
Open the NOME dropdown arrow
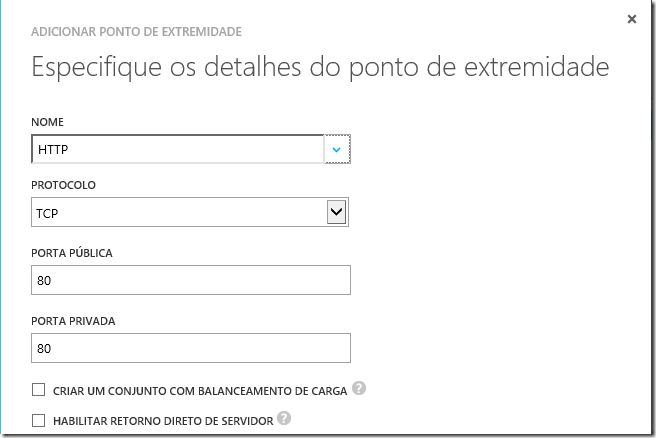(x=337, y=149)
